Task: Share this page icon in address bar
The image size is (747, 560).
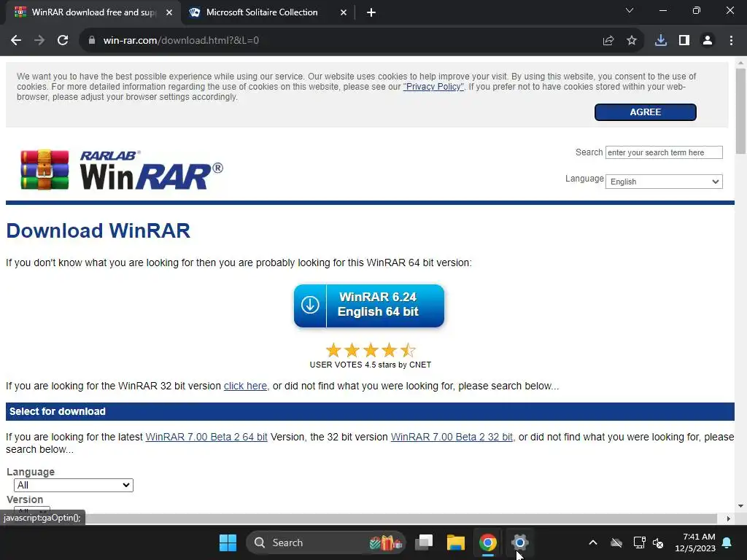Action: tap(608, 41)
